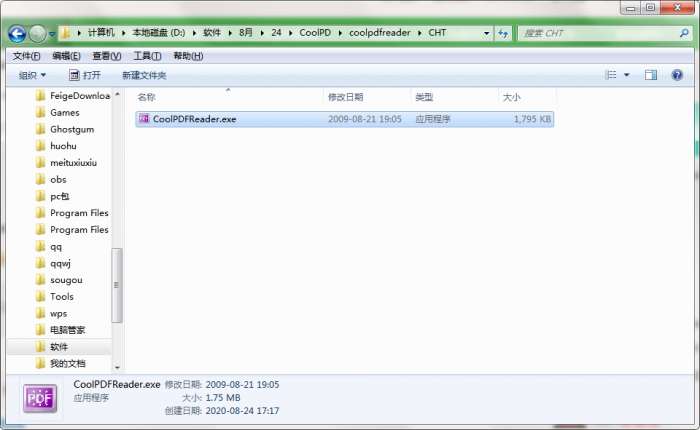Select 软件 folder in the tree

[x=60, y=347]
